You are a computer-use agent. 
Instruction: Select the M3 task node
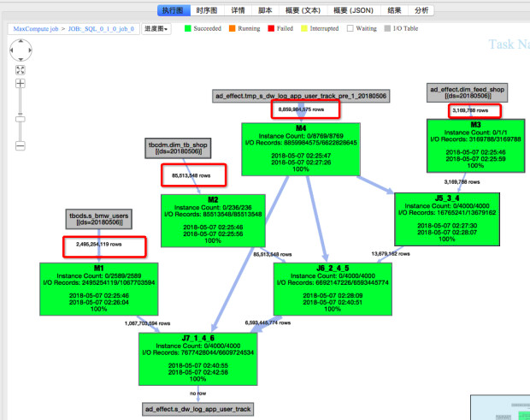click(x=475, y=145)
